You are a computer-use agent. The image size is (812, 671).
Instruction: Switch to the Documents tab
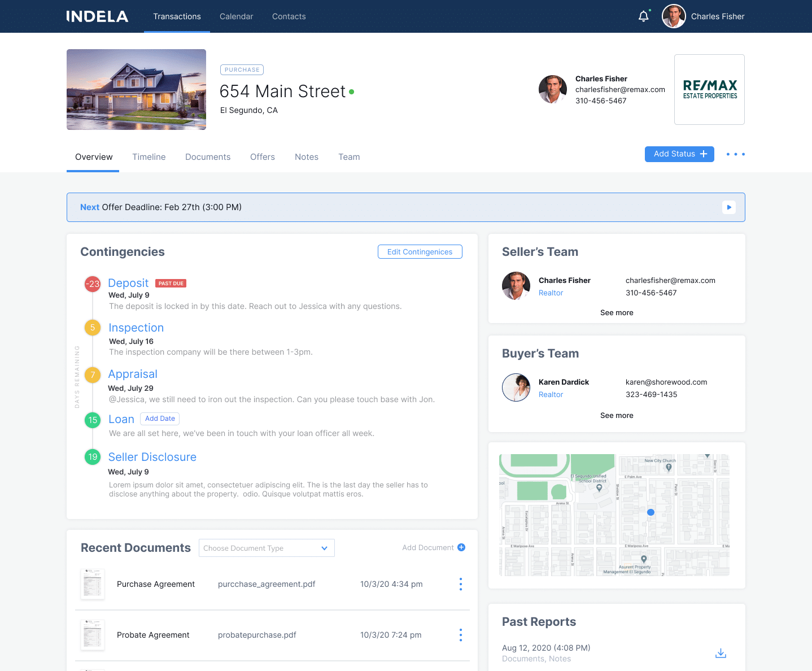point(208,157)
